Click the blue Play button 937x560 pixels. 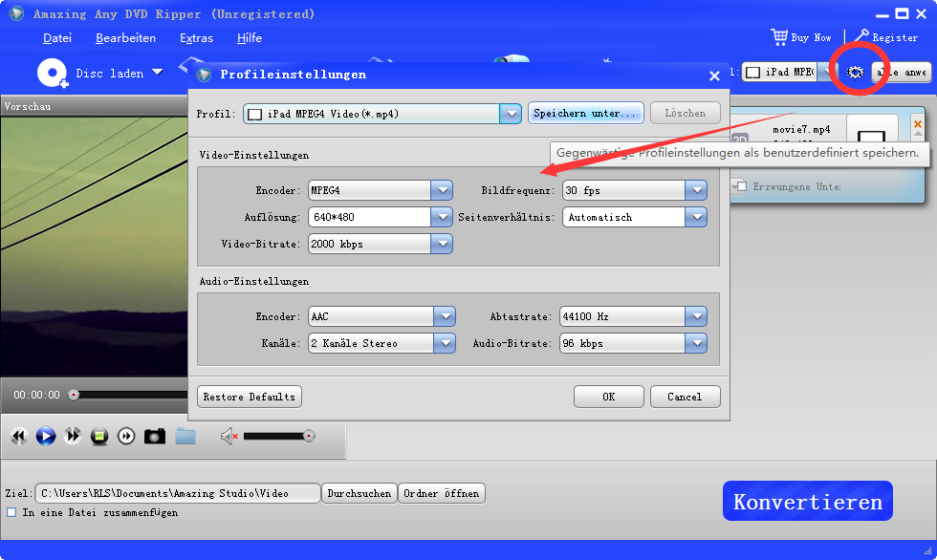pyautogui.click(x=46, y=437)
